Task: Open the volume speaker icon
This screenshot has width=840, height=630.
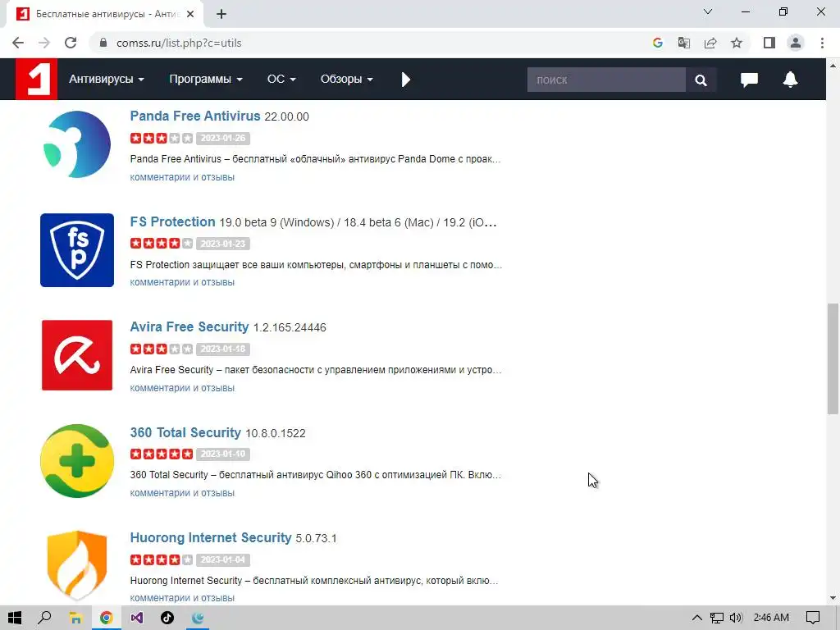Action: pyautogui.click(x=736, y=619)
